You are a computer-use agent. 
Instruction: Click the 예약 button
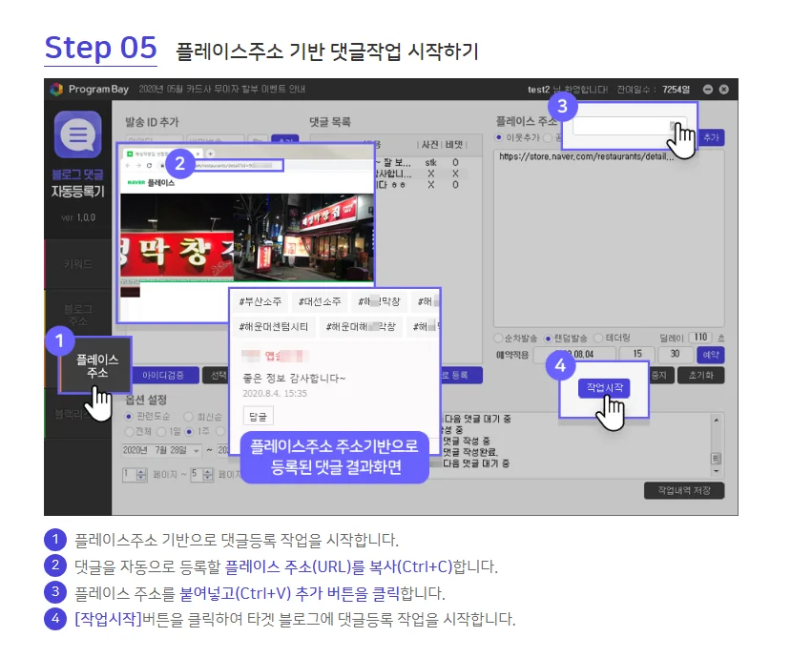pyautogui.click(x=711, y=355)
